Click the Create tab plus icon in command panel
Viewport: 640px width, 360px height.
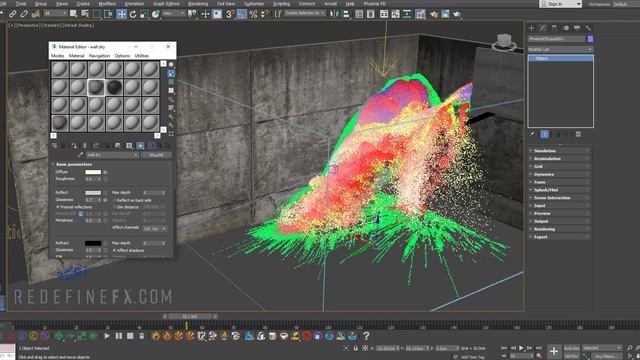[531, 28]
